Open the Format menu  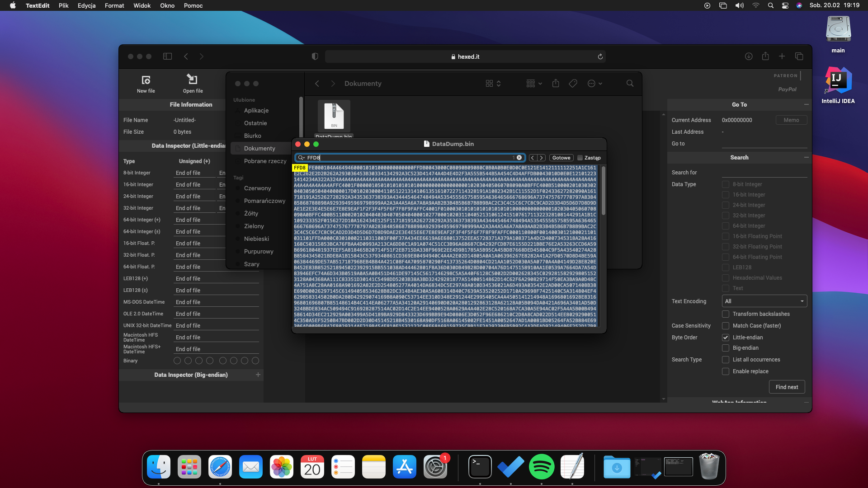coord(114,5)
